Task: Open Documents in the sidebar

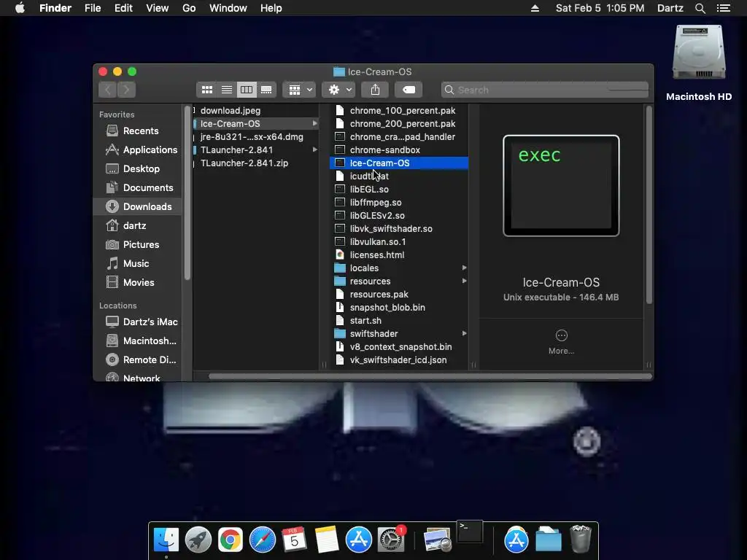Action: [138, 187]
